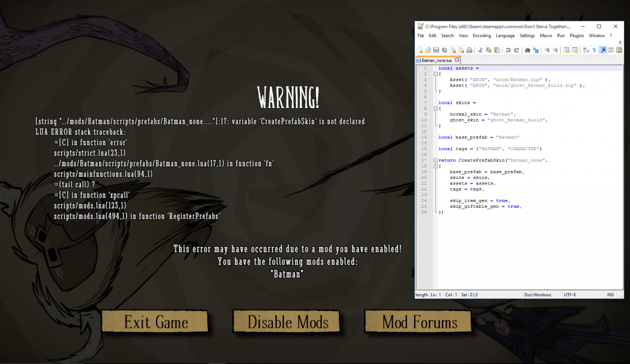Collapse the fold marker on line 8
630x364 pixels.
(436, 109)
